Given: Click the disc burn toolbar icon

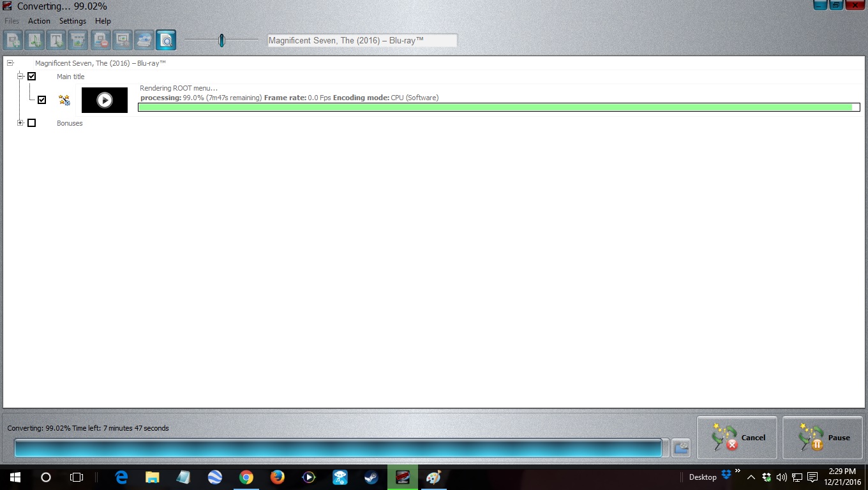Looking at the screenshot, I should (144, 40).
